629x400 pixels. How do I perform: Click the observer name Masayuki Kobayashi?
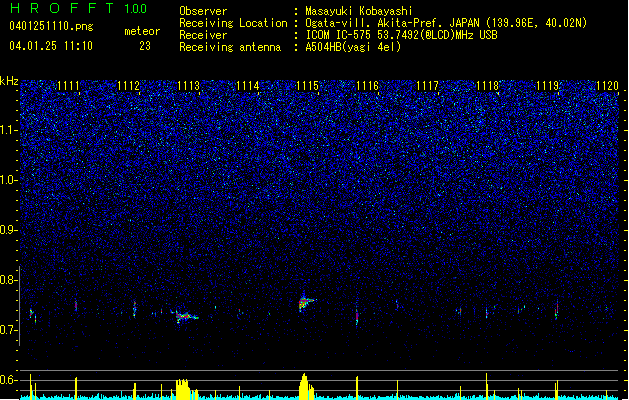[359, 11]
